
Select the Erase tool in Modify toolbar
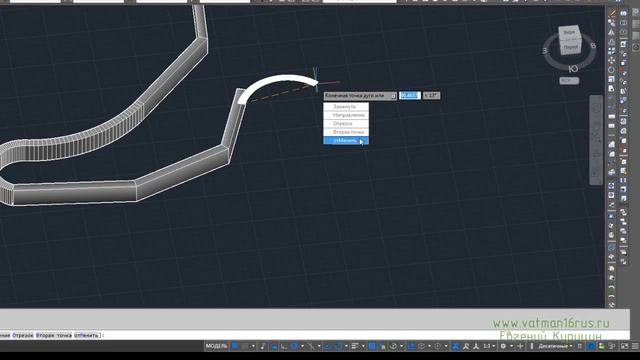(611, 13)
